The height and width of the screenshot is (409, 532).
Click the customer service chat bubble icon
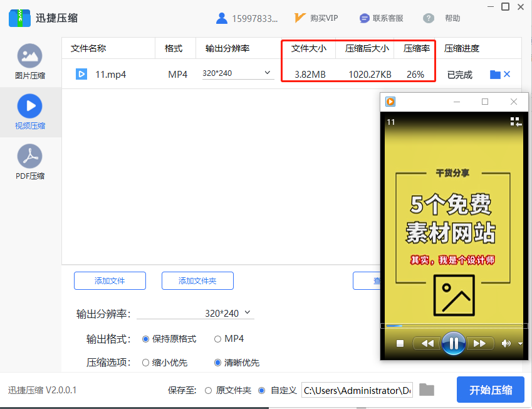pos(365,18)
